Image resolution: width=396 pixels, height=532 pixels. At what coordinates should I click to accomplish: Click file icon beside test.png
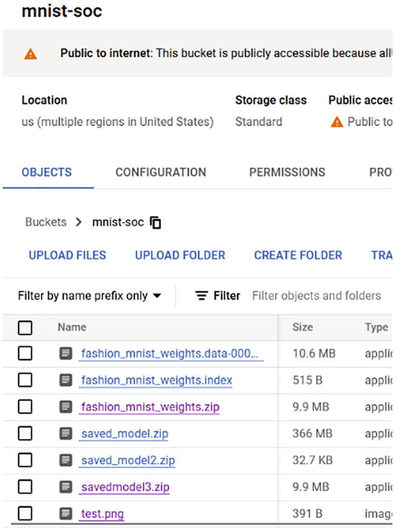[x=66, y=513]
